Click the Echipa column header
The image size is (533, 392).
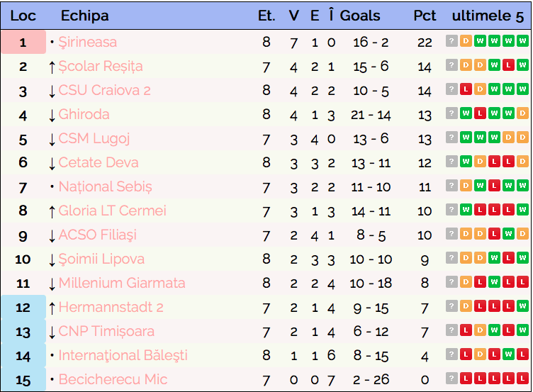84,16
